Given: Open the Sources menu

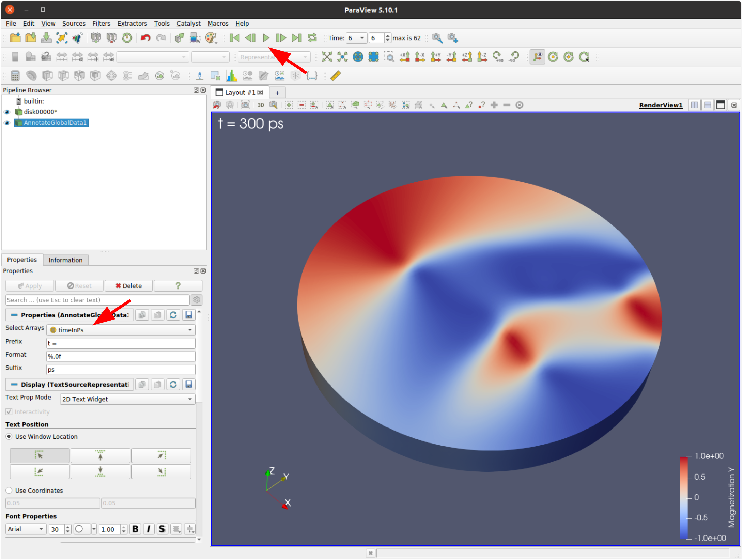Looking at the screenshot, I should click(x=74, y=24).
